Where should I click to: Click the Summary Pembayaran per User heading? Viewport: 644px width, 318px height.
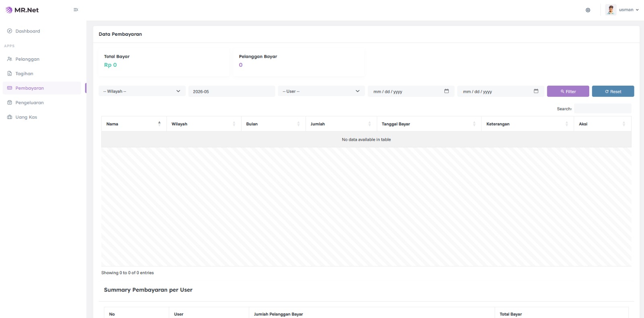(x=148, y=290)
